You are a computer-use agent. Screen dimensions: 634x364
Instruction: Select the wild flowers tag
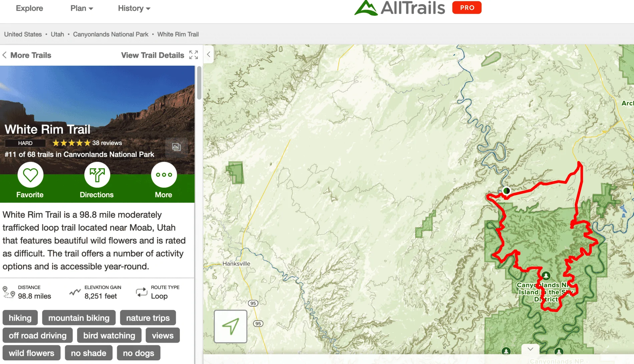[x=31, y=353]
